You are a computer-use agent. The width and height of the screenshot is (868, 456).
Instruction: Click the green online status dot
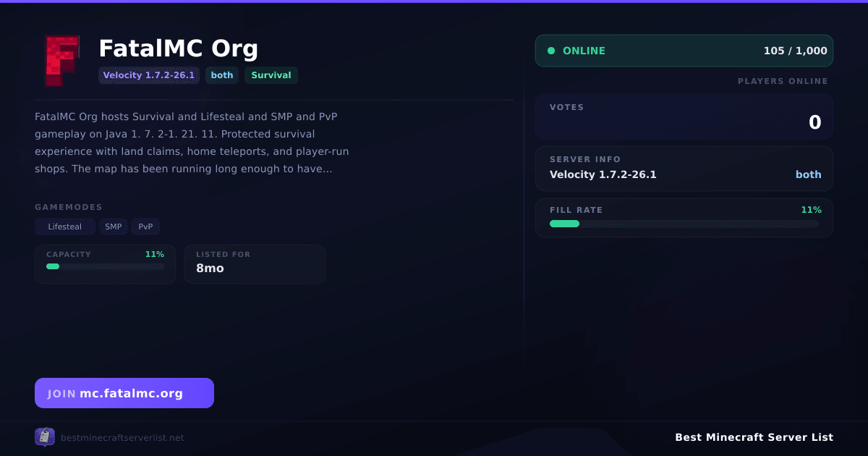[551, 51]
